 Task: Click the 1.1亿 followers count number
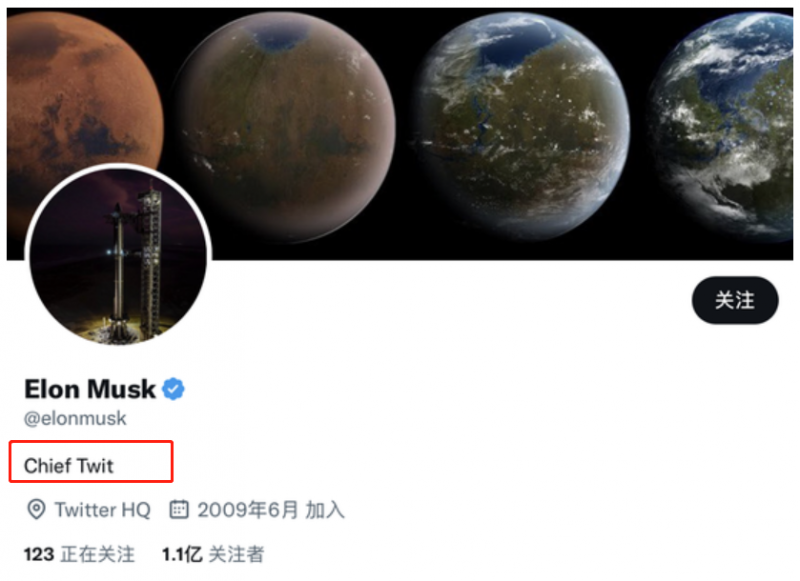pos(180,554)
